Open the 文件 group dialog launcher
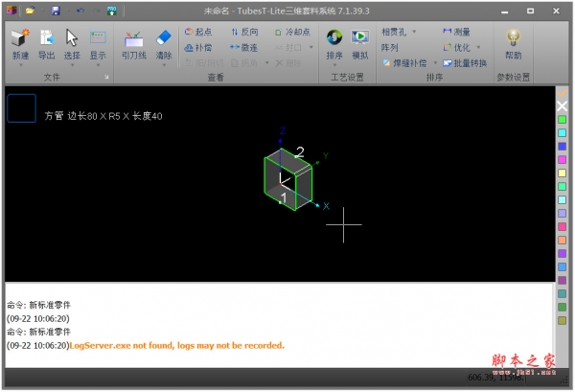Screen dimensions: 575x392 (x=106, y=77)
